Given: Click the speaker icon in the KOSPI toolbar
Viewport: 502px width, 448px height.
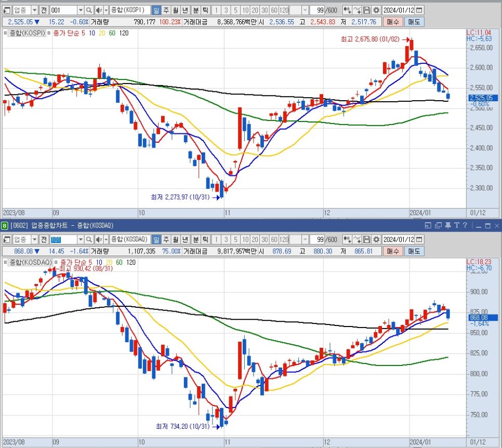Looking at the screenshot, I should pos(99,10).
